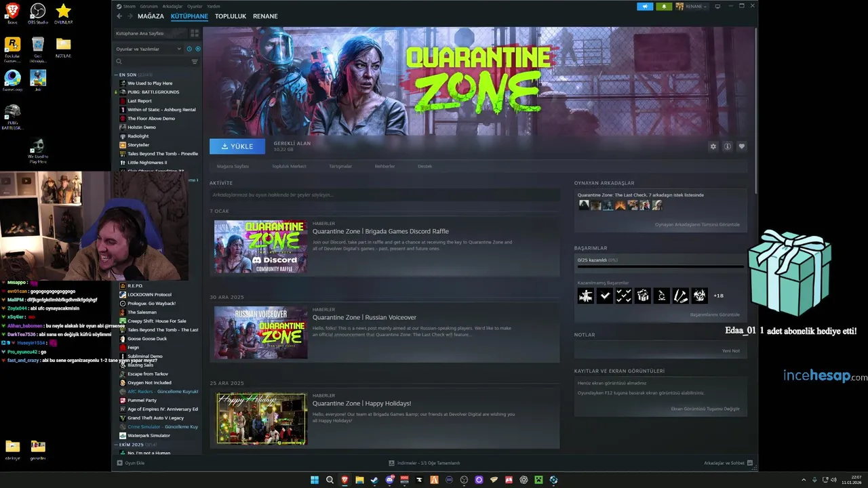This screenshot has width=868, height=488.
Task: Expand the +18 more achievements
Action: pyautogui.click(x=718, y=296)
